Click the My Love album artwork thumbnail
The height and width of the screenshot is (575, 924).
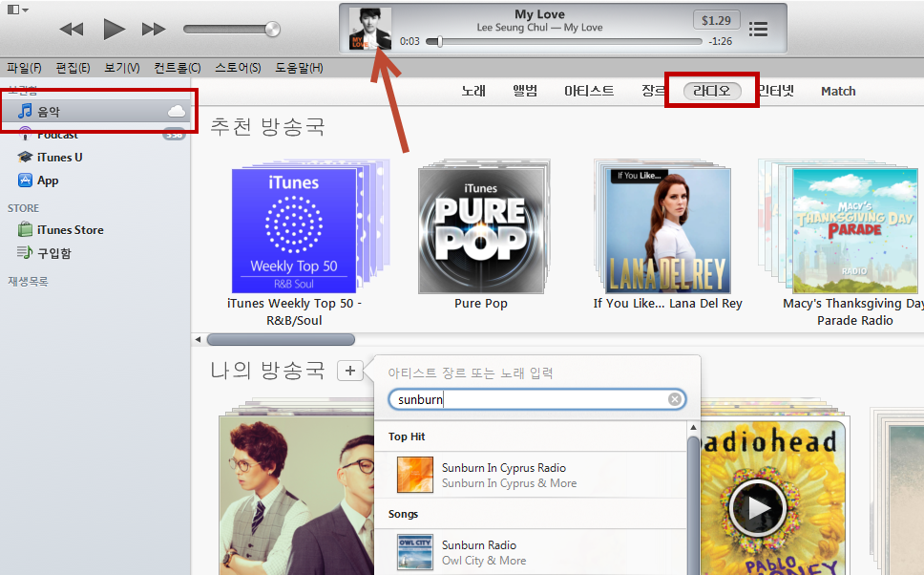tap(370, 29)
